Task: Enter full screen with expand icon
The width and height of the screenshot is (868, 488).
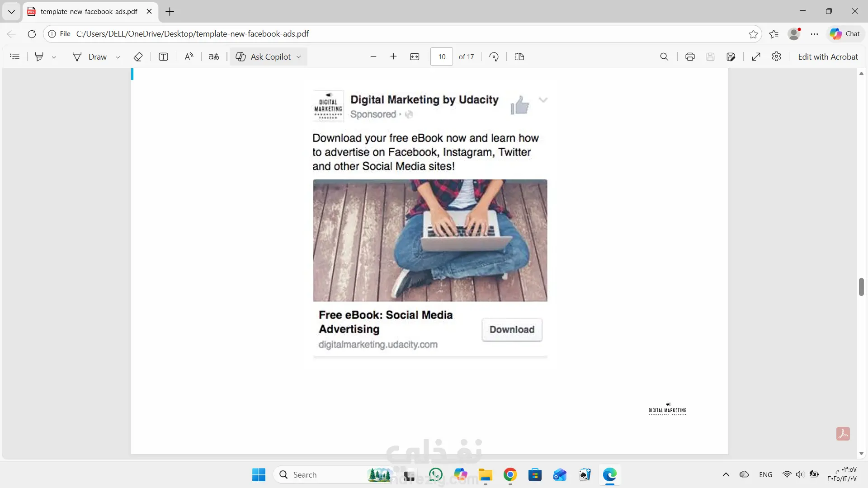Action: click(756, 57)
